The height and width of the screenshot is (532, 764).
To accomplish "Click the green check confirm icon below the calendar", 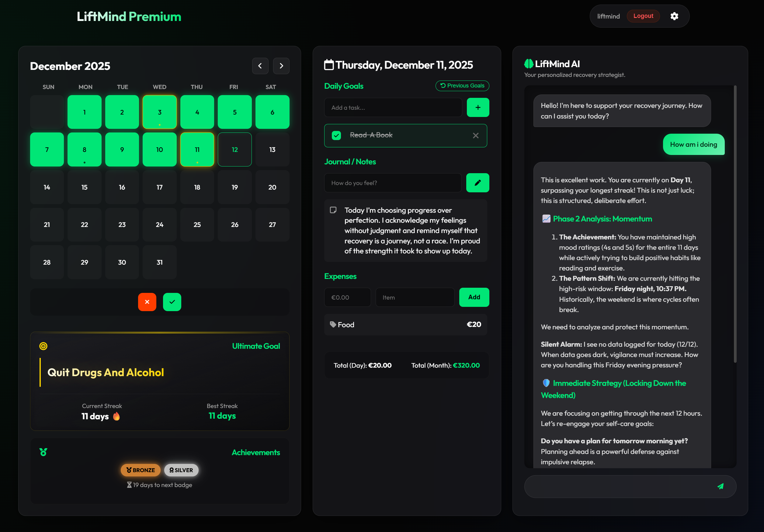I will coord(172,302).
